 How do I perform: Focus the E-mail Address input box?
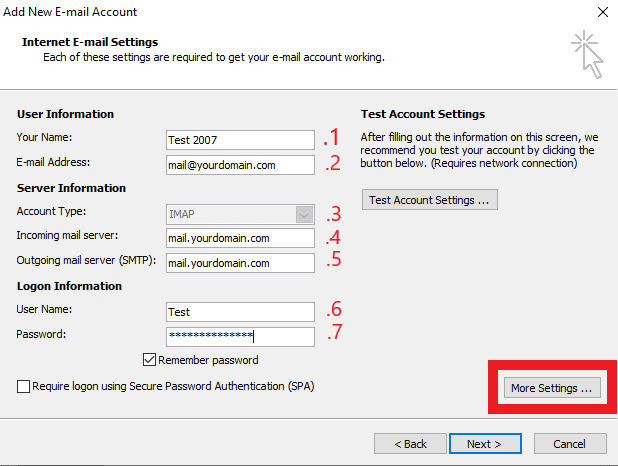[x=240, y=164]
